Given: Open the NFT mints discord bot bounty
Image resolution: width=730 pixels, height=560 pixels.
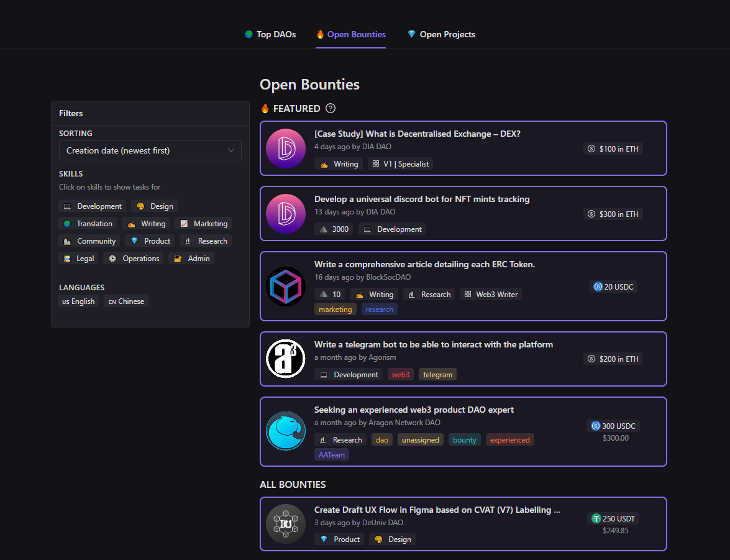Looking at the screenshot, I should 422,199.
